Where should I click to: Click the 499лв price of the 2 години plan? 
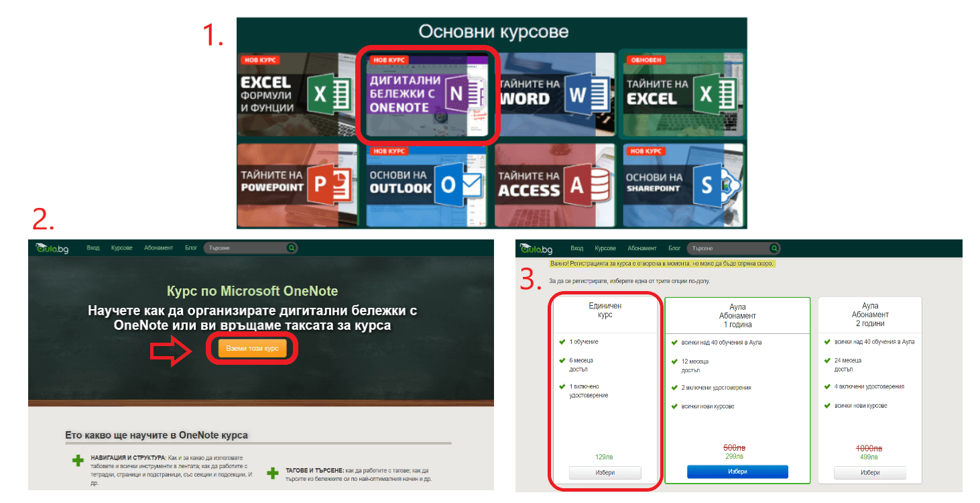pos(869,457)
